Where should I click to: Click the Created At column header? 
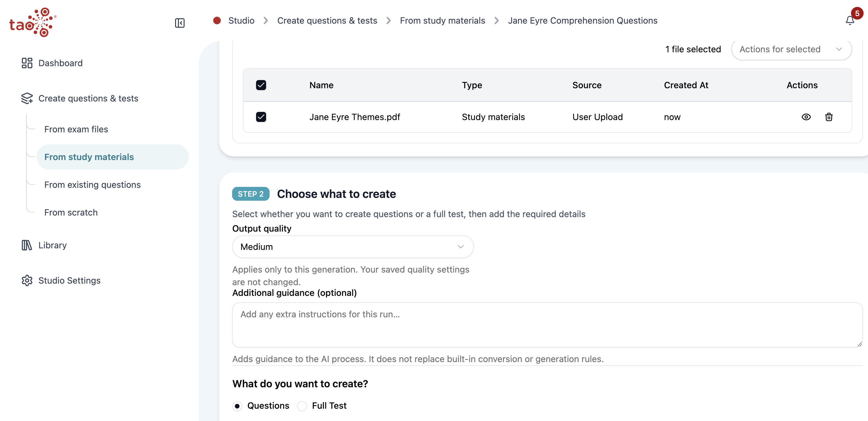[686, 85]
